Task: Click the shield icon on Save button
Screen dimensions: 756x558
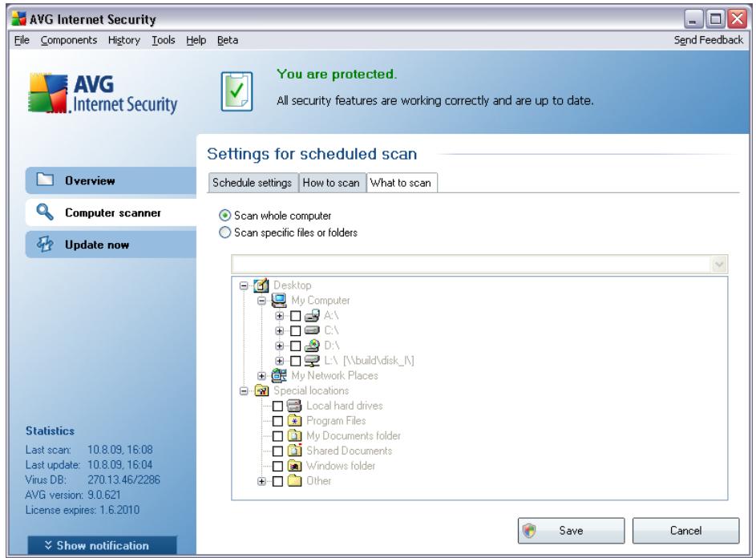Action: coord(529,531)
